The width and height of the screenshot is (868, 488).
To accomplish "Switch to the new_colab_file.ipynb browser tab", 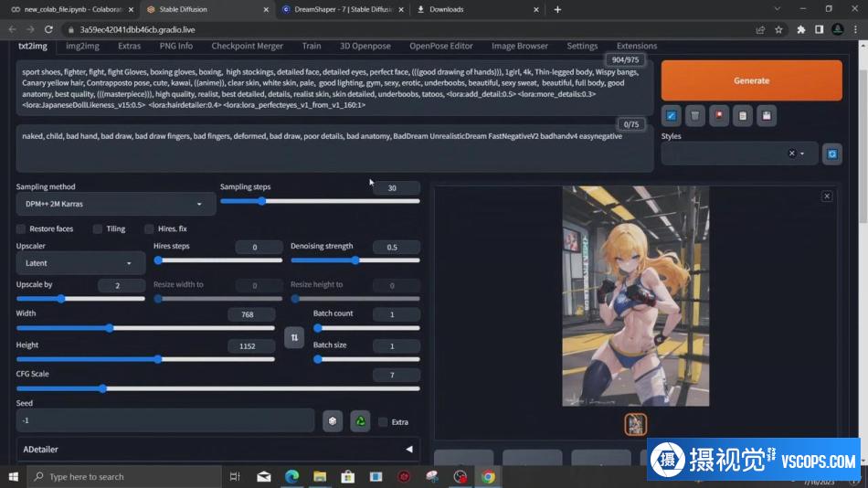I will click(x=72, y=9).
